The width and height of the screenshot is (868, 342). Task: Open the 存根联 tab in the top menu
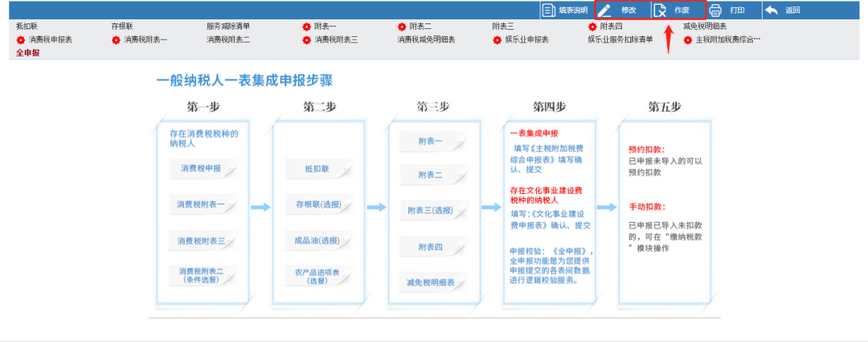[122, 27]
